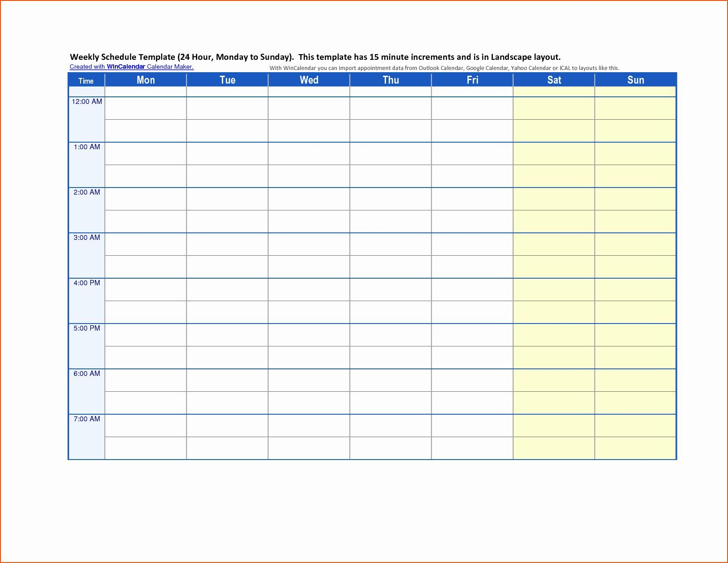Screen dimensions: 728x563
Task: Select the Wed column header
Action: pyautogui.click(x=309, y=80)
